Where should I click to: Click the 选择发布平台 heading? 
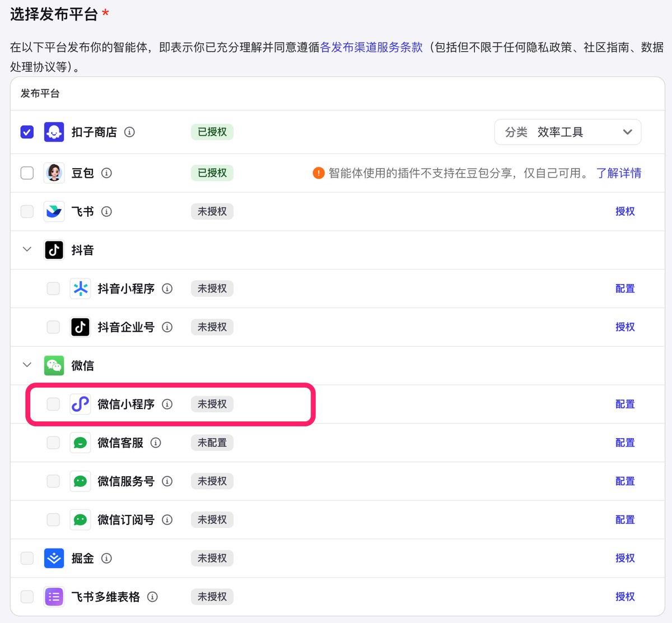tap(54, 14)
